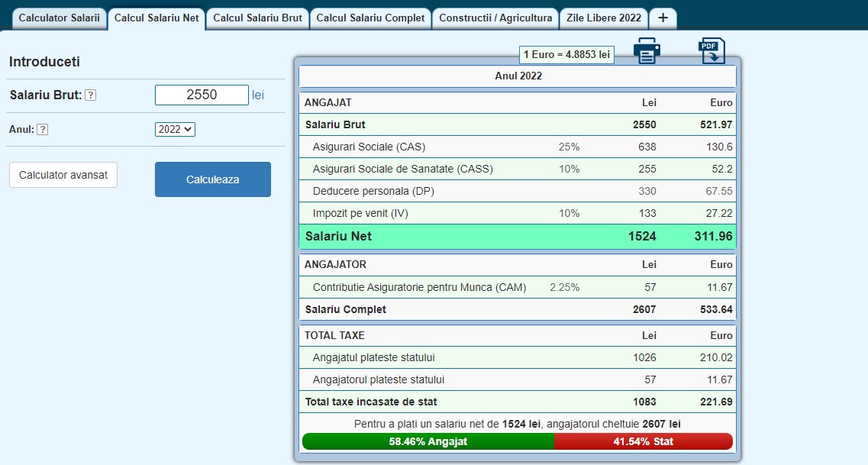Open the year 2022 dropdown

pyautogui.click(x=175, y=130)
